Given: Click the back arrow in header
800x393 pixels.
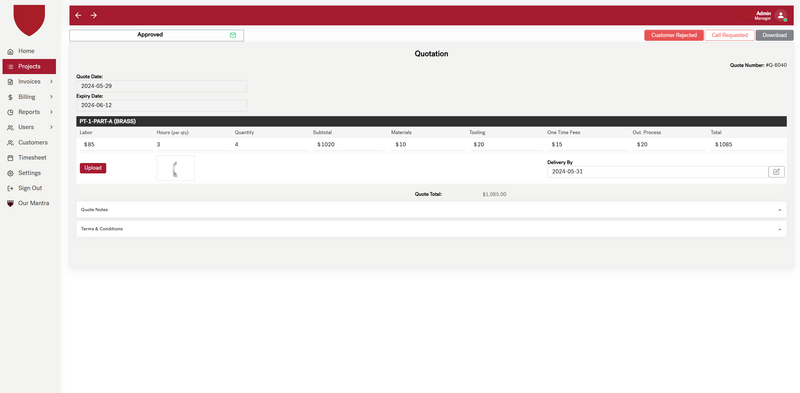Looking at the screenshot, I should click(x=78, y=15).
